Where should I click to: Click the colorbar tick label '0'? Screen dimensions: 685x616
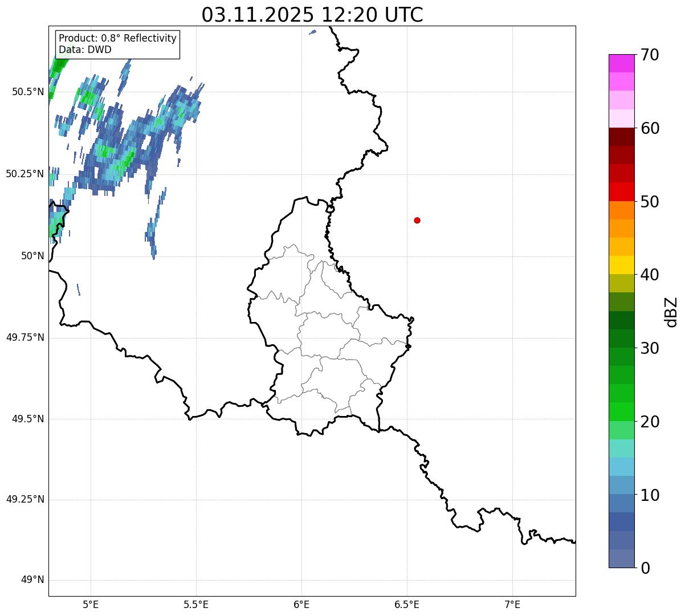point(646,568)
